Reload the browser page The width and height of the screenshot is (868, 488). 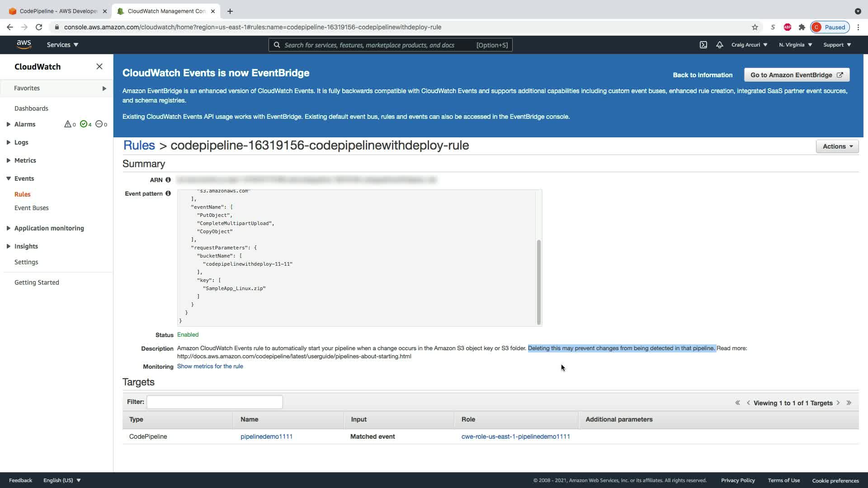(x=39, y=27)
